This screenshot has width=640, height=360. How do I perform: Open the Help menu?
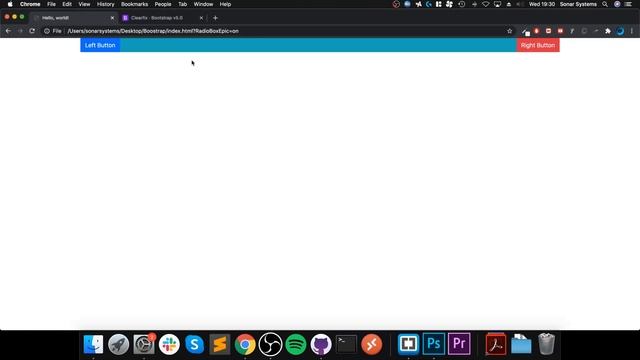point(225,4)
